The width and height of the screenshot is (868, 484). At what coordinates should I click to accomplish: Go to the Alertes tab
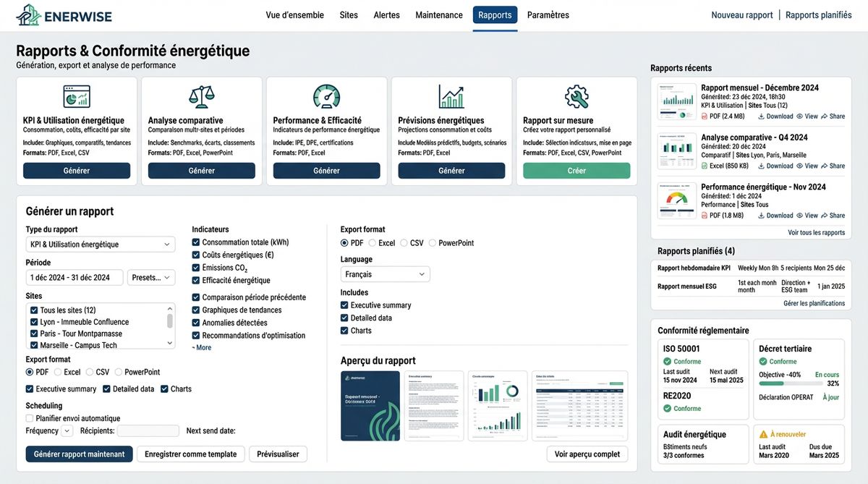pyautogui.click(x=386, y=15)
